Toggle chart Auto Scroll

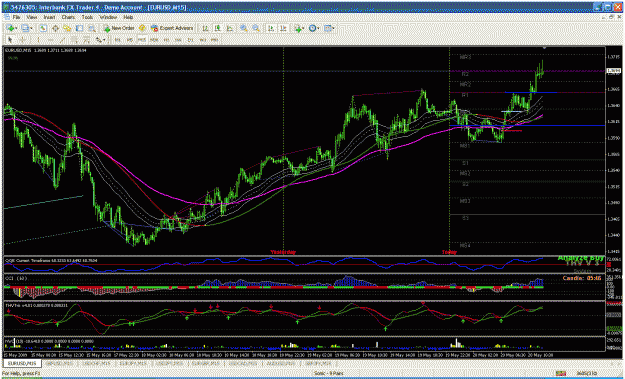click(271, 28)
